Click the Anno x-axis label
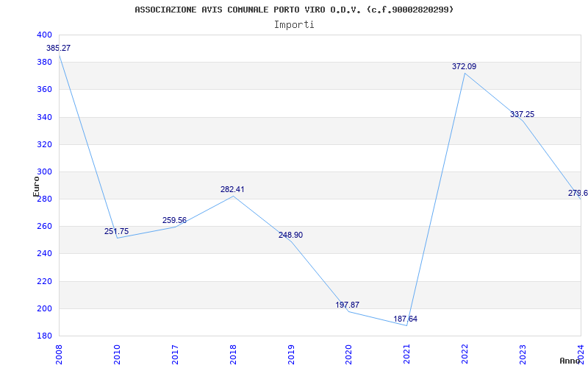This screenshot has width=588, height=368. [570, 361]
